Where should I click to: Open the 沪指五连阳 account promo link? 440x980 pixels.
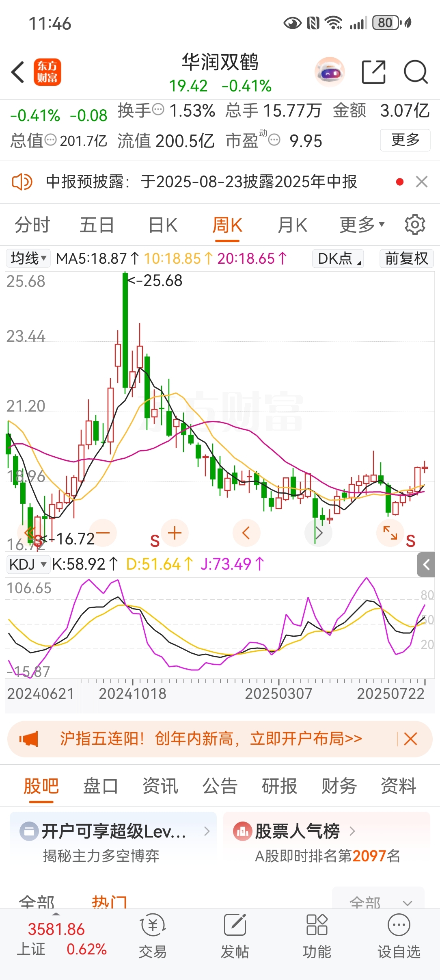(211, 739)
